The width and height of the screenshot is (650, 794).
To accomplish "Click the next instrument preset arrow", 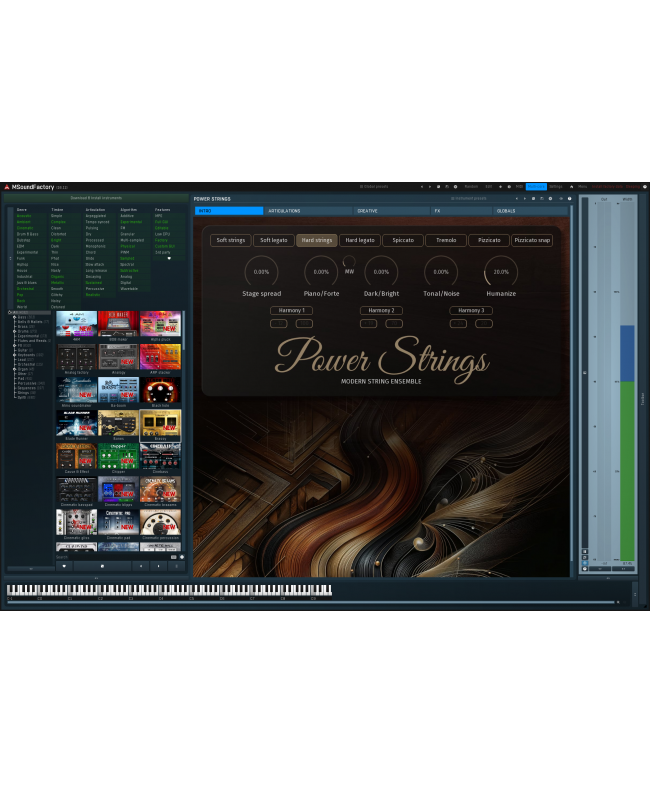I will (525, 198).
